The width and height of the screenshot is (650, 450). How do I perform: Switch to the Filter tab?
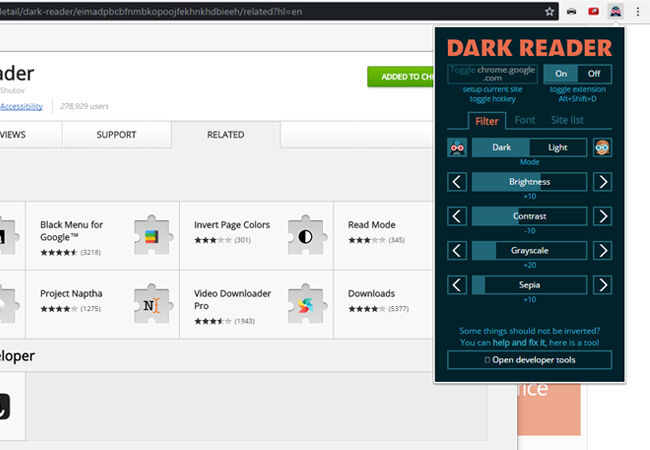tap(487, 121)
